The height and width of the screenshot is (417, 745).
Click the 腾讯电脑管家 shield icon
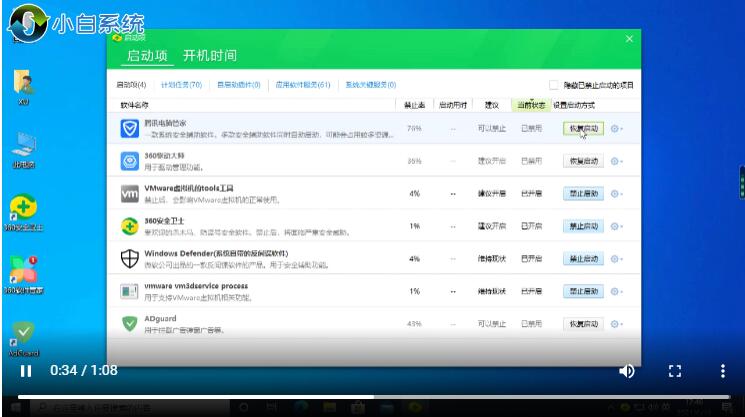click(x=130, y=129)
